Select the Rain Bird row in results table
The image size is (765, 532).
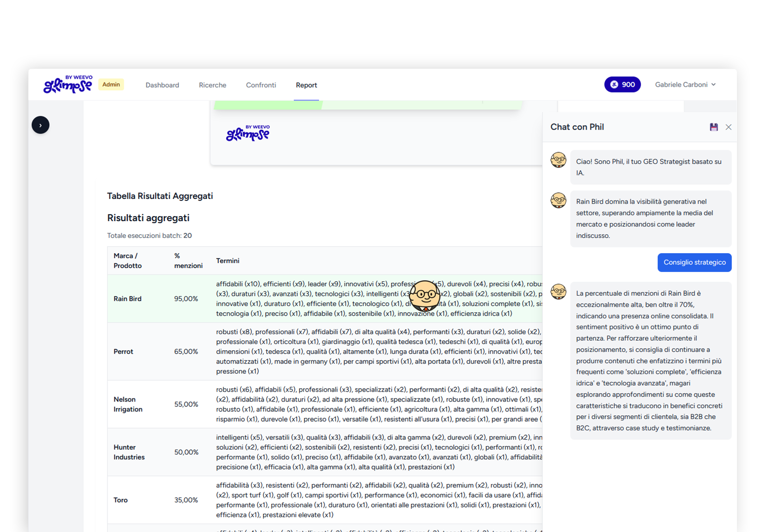click(x=127, y=299)
